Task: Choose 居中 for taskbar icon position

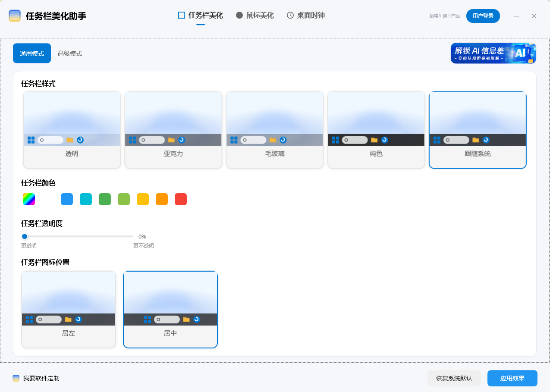Action: point(170,309)
